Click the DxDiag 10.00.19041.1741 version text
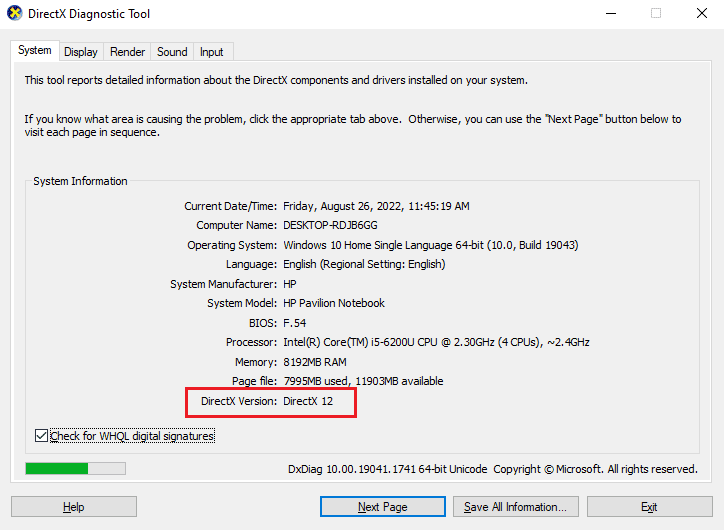724x530 pixels. [387, 469]
